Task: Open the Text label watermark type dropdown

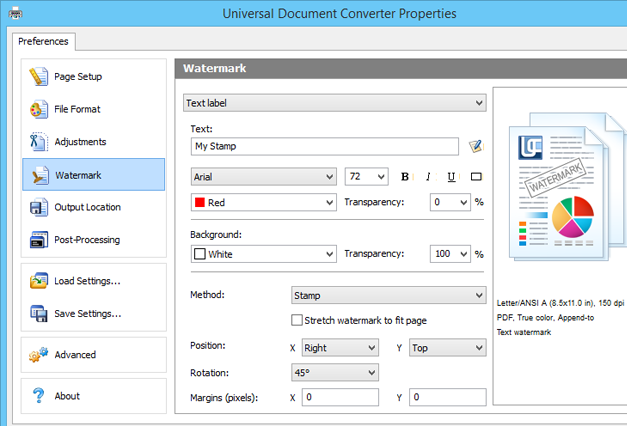Action: 335,103
